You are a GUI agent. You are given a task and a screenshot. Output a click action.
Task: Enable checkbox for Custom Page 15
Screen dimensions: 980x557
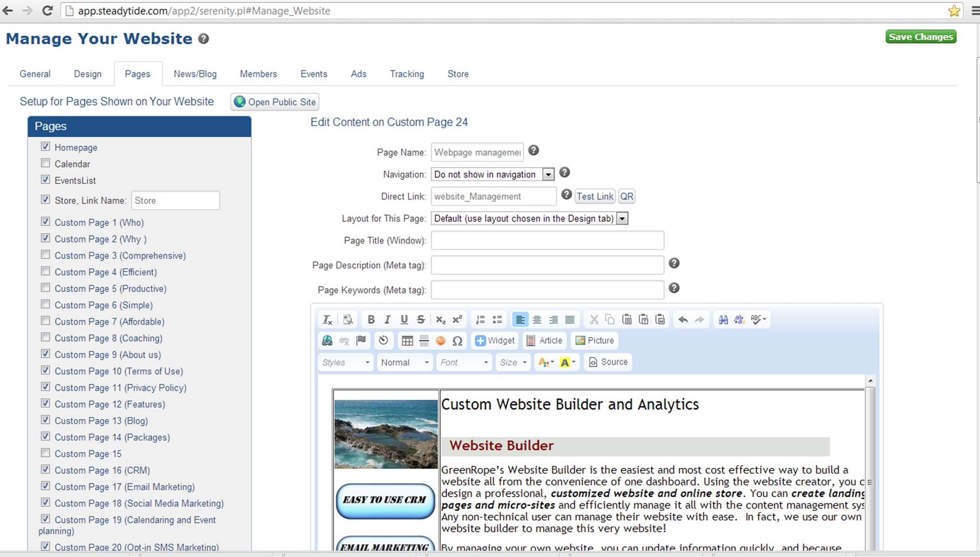click(x=45, y=453)
